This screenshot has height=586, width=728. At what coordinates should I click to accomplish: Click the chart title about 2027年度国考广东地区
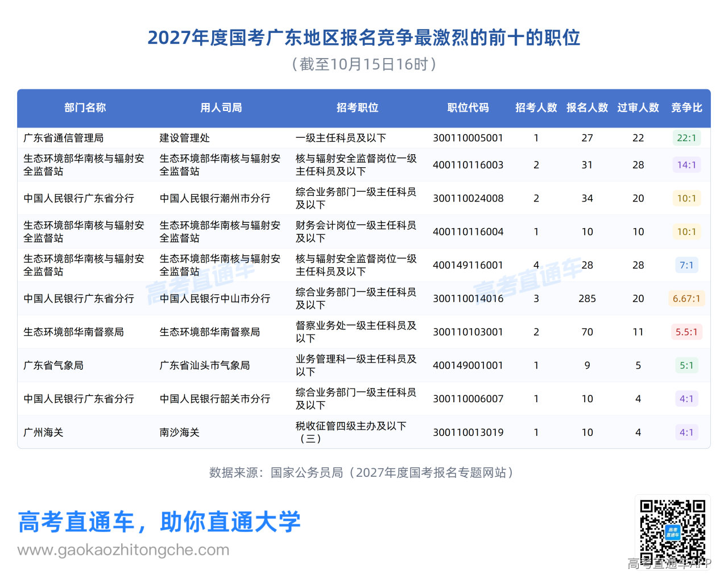[x=364, y=38]
